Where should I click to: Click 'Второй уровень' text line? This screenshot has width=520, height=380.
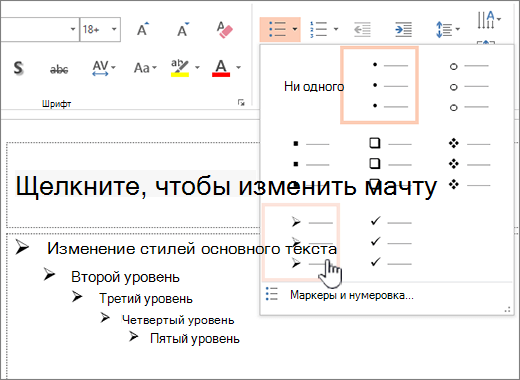[x=125, y=277]
